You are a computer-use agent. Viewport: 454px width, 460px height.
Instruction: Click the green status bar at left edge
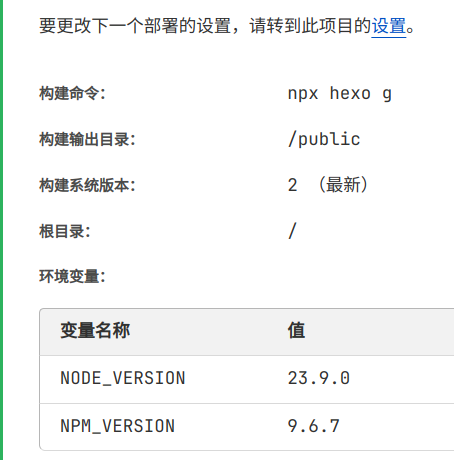(1, 230)
